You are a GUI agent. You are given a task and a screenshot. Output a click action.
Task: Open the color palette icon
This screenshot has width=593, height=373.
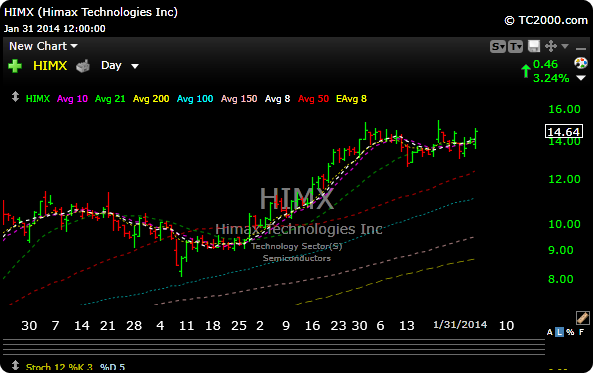click(x=581, y=63)
